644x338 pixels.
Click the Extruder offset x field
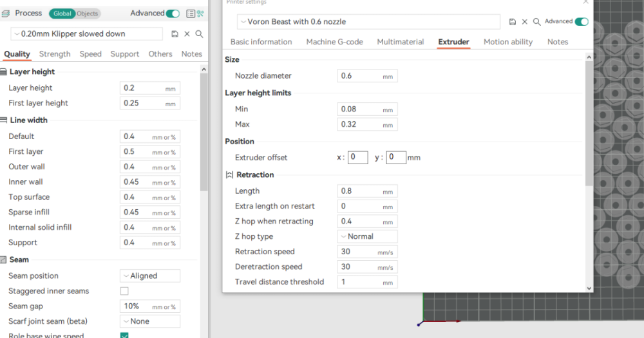tap(357, 157)
